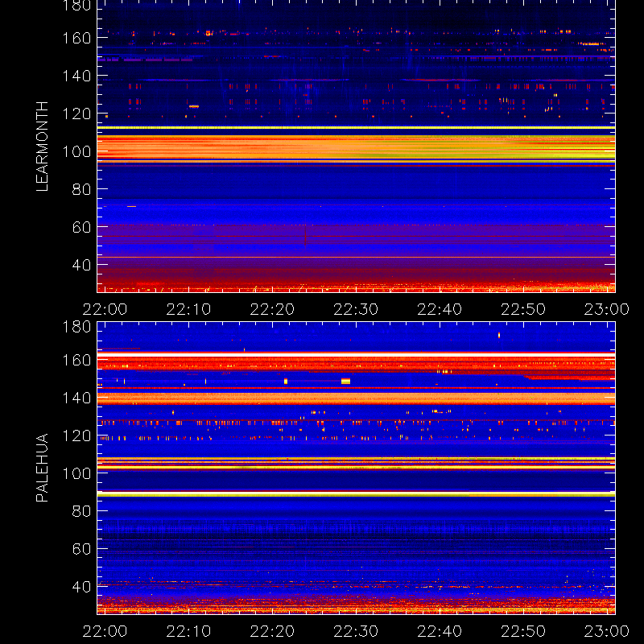Click the 22:10 time label under the Palehua plot
Image resolution: width=644 pixels, height=644 pixels.
(x=188, y=631)
